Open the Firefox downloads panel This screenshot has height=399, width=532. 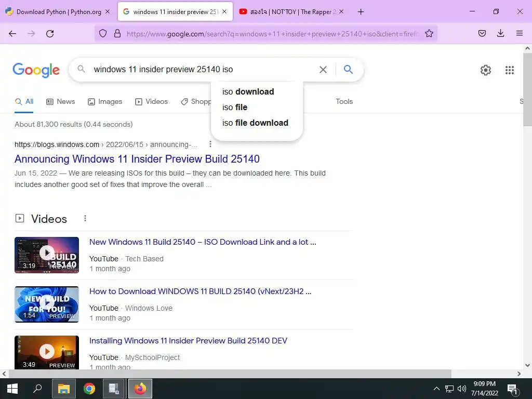500,33
